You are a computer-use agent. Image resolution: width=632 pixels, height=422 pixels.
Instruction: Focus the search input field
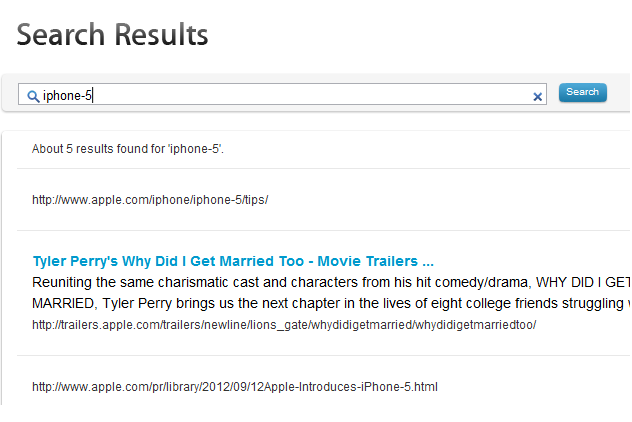point(282,94)
